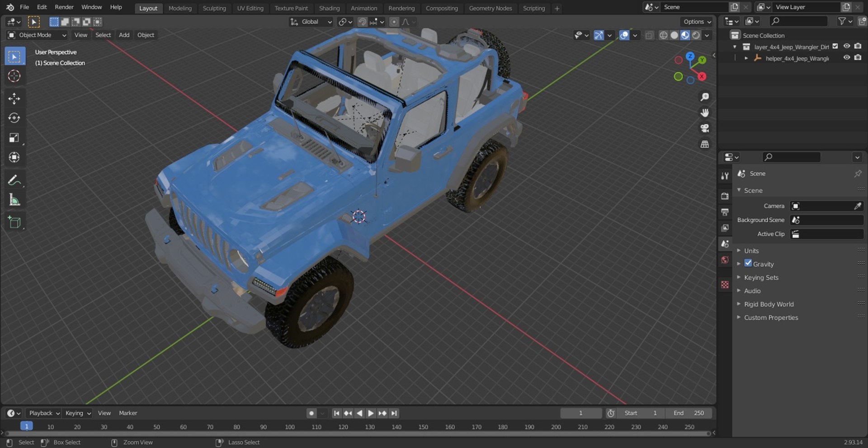Disable layer_4x4_Jeep_Wrangler collection in renders

pyautogui.click(x=858, y=47)
